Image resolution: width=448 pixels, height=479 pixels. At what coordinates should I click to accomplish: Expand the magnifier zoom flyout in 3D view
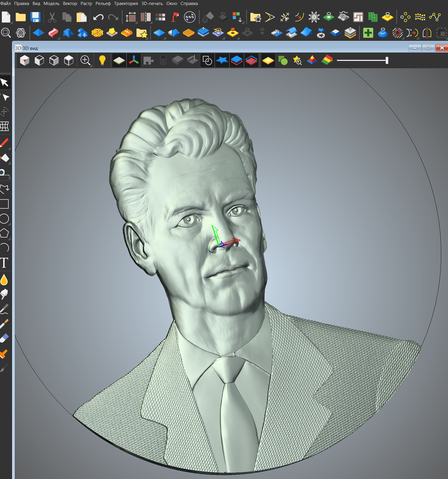[91, 66]
